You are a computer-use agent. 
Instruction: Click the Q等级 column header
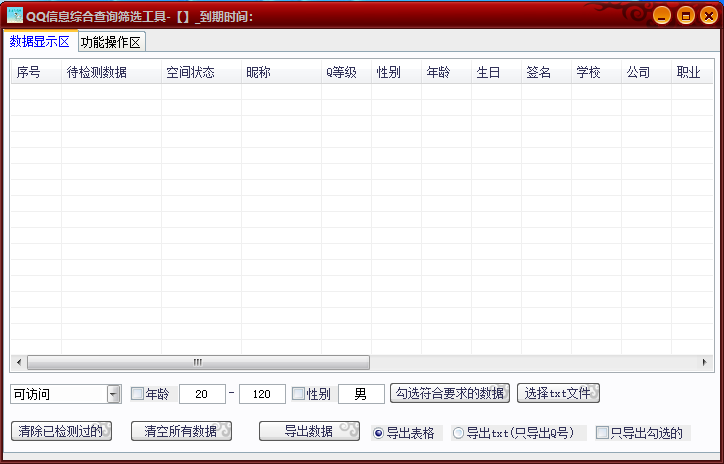pos(346,72)
